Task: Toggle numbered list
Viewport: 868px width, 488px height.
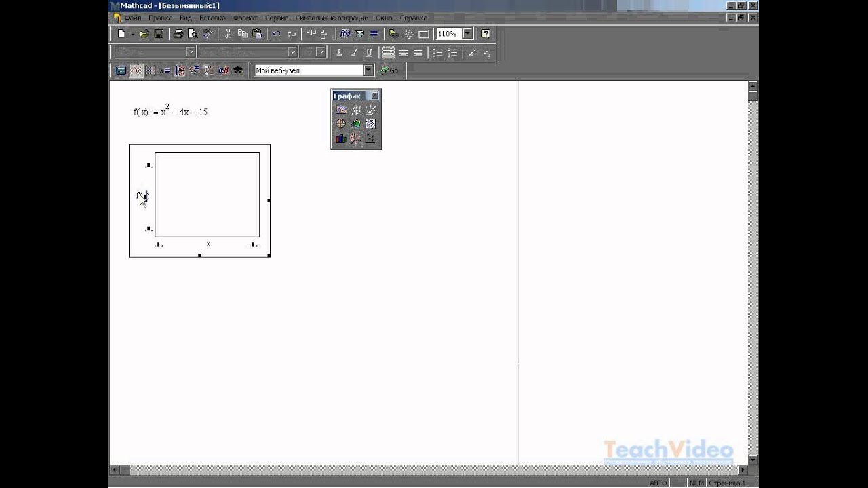Action: [x=452, y=52]
